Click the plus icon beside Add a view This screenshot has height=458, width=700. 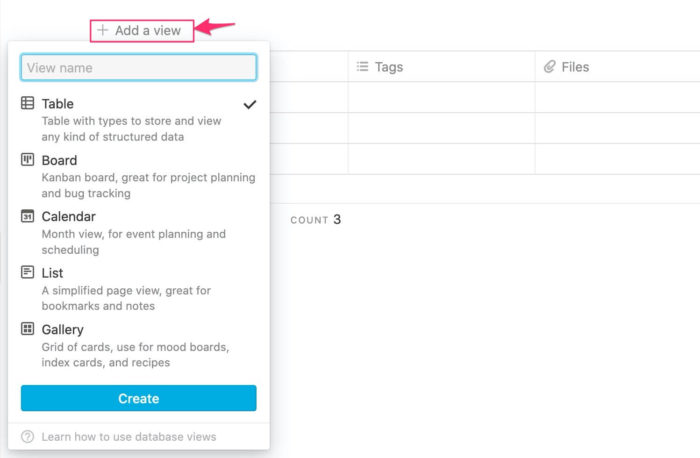pos(103,30)
